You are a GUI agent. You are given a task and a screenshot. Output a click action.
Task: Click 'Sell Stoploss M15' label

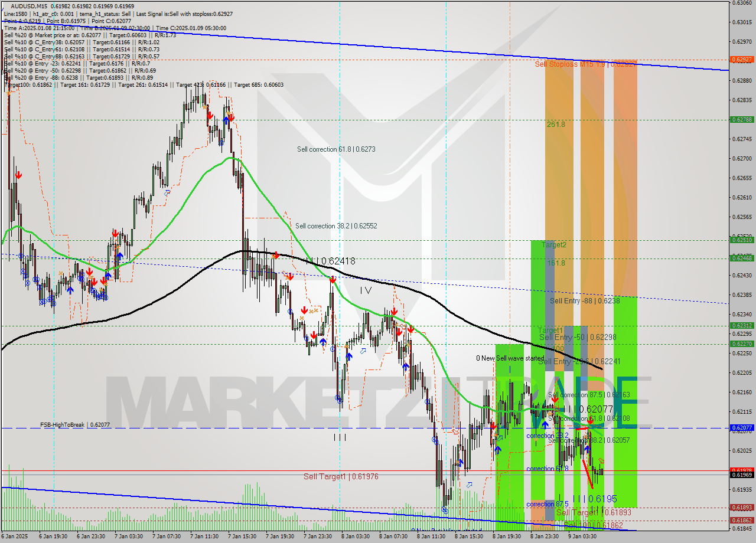coord(585,64)
